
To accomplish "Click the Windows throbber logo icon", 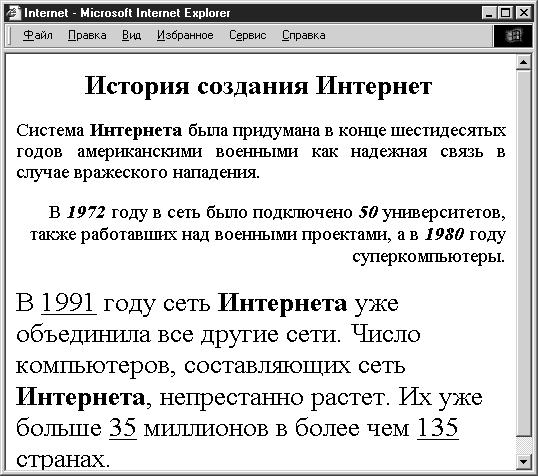I will click(513, 36).
